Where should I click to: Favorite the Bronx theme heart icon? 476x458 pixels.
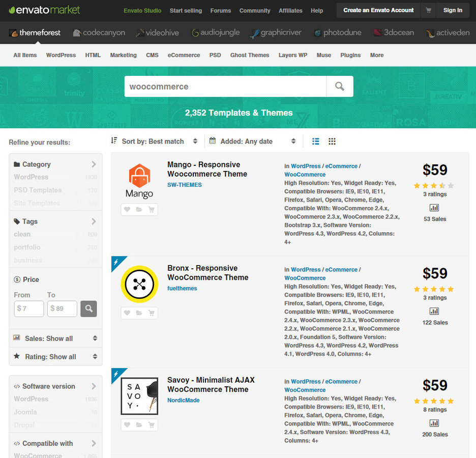pyautogui.click(x=127, y=313)
